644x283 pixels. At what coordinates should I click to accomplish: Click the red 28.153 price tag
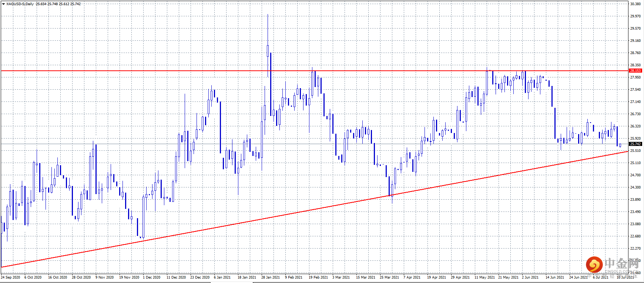click(635, 71)
